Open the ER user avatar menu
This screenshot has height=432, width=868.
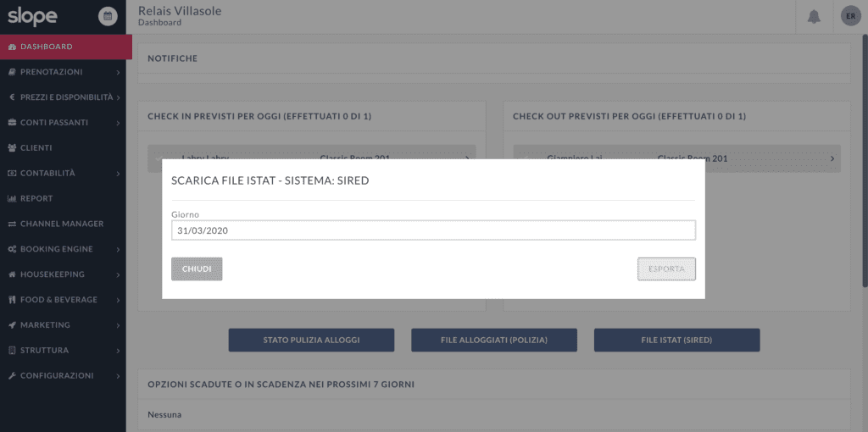(850, 16)
